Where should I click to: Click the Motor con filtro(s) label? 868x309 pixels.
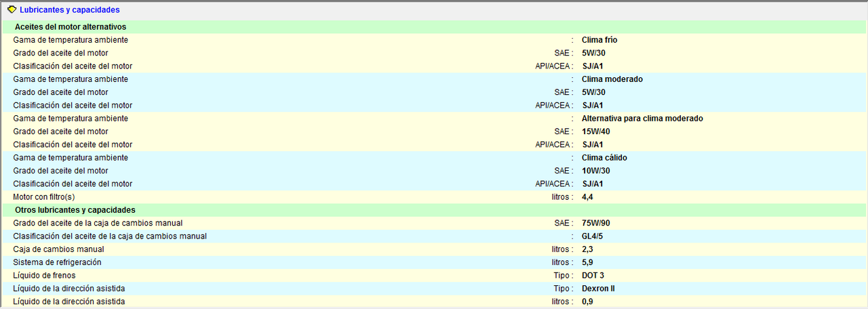click(x=44, y=197)
